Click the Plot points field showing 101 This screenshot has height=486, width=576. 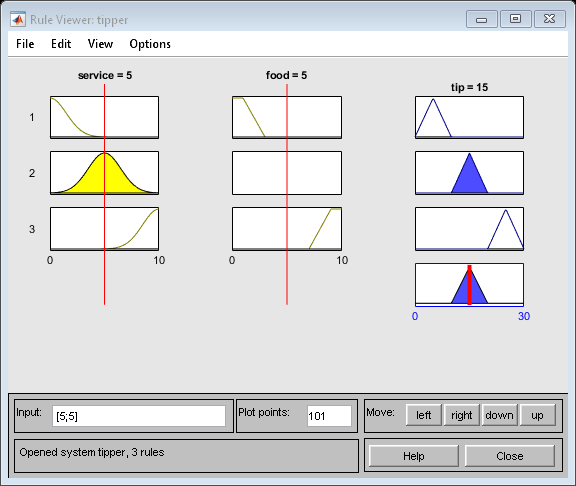[329, 416]
